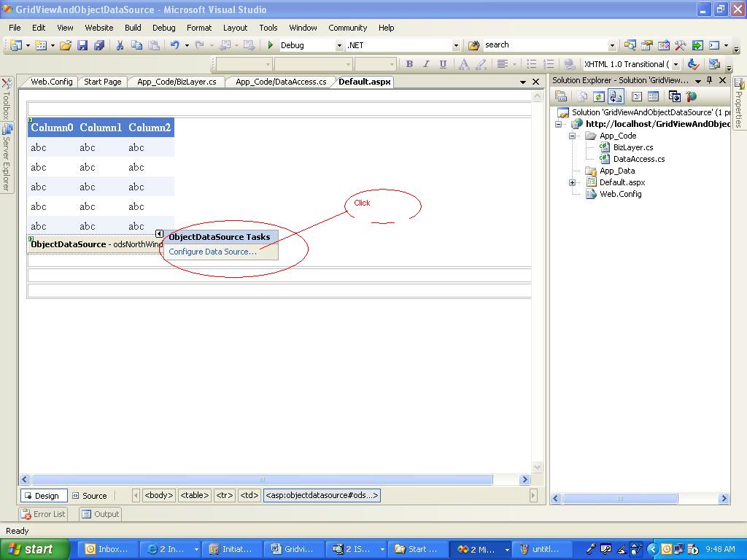Click the Undo arrow icon
Screen dimensions: 747x560
(174, 45)
